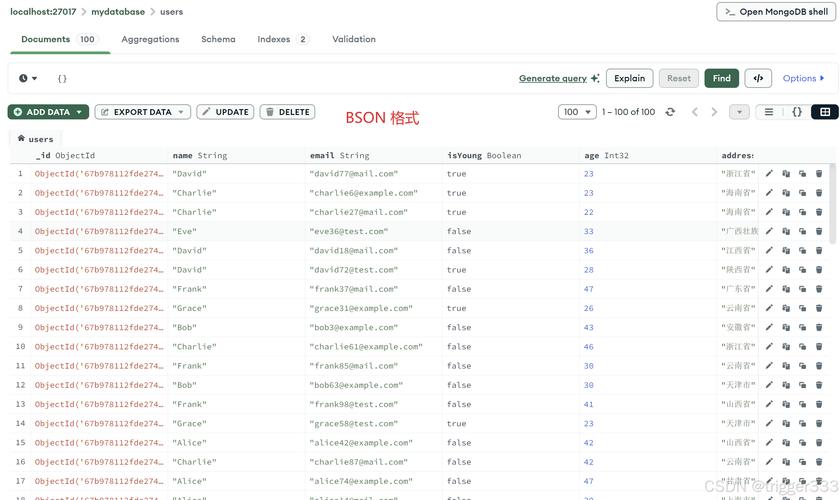Focus the query filter input field

point(284,78)
